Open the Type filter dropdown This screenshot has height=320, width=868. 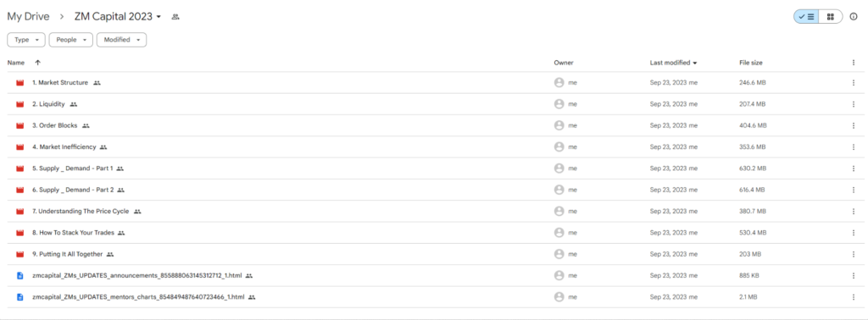(26, 40)
